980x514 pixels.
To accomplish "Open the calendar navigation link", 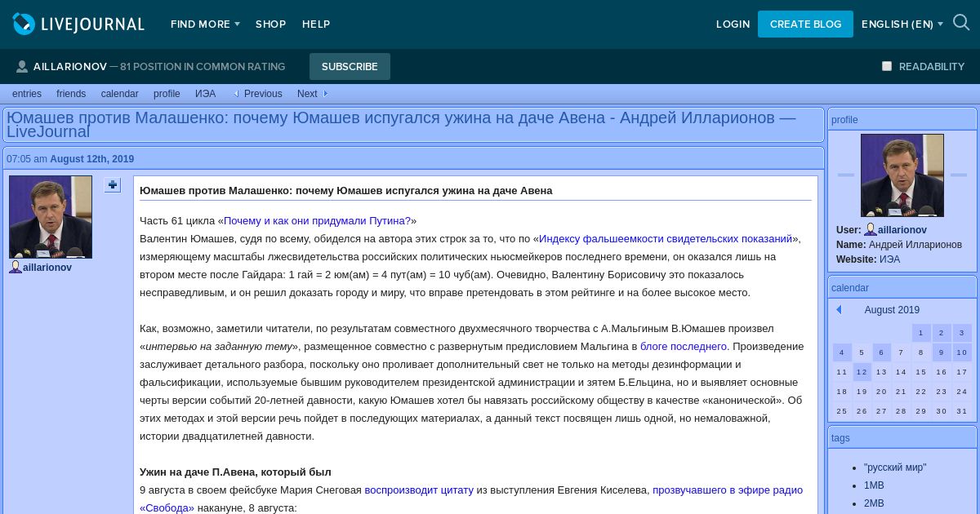I will pos(120,94).
